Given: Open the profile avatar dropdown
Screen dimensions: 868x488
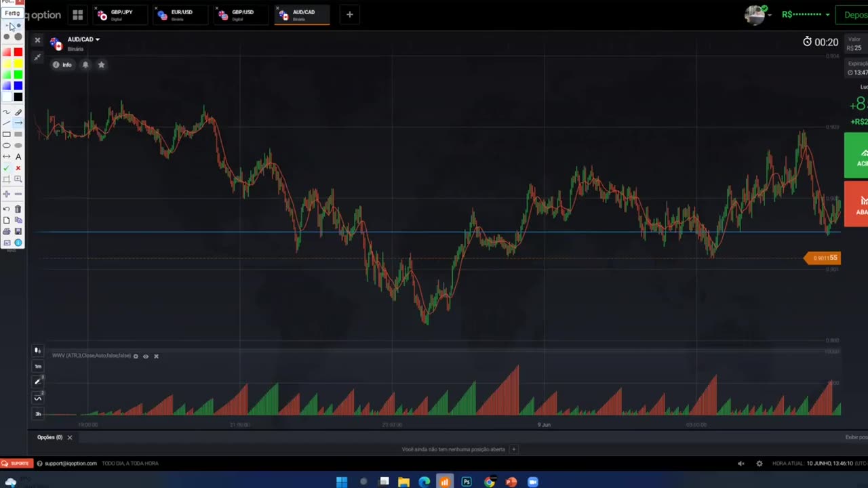Looking at the screenshot, I should tap(757, 14).
